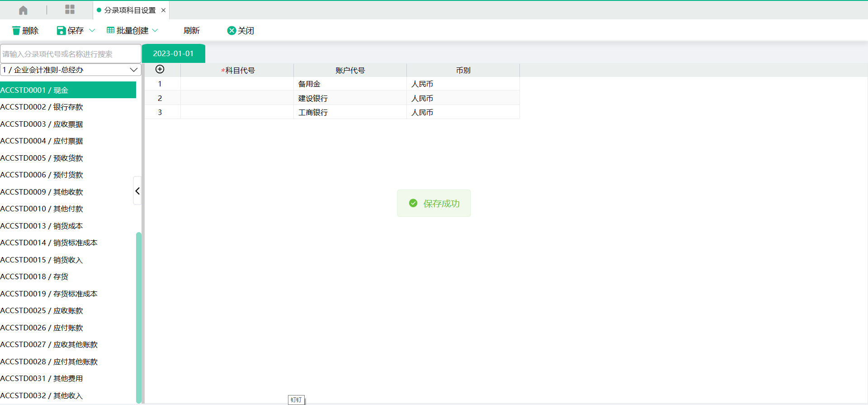Select ACCSTD0005 / 预收货款 item
868x405 pixels.
coord(68,158)
